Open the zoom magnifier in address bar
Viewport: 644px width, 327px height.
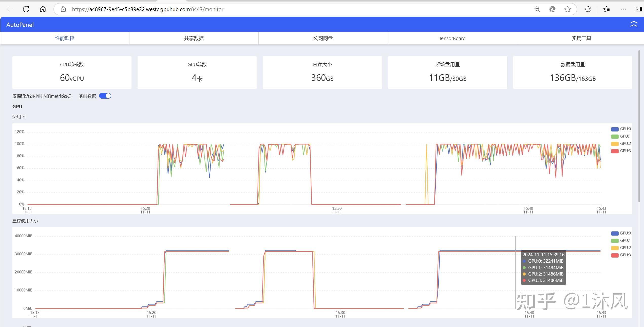[537, 9]
